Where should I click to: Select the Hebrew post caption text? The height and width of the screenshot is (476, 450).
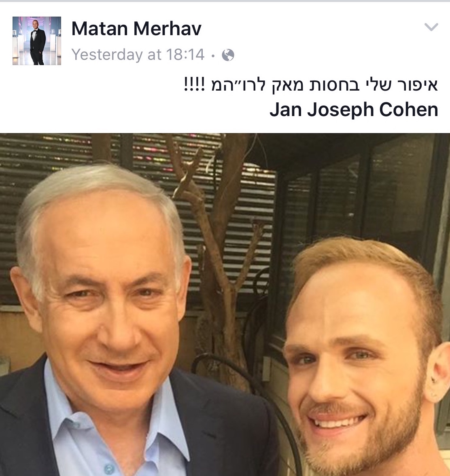(311, 85)
